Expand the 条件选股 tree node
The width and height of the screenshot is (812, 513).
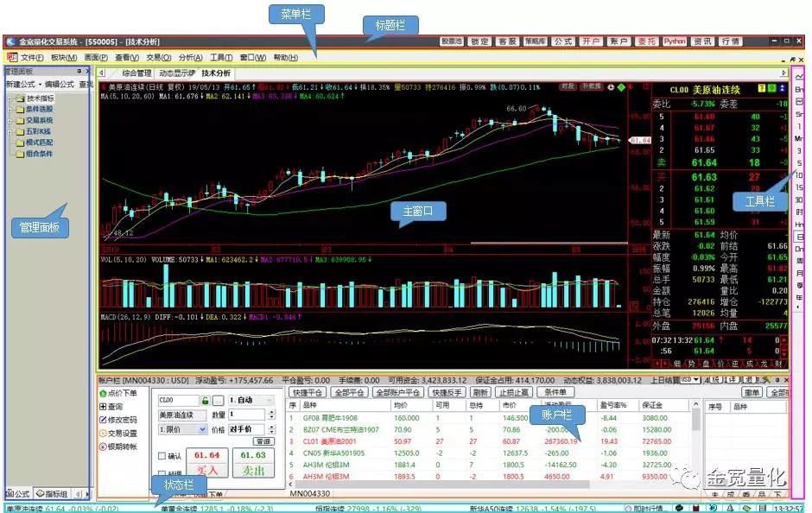point(10,109)
